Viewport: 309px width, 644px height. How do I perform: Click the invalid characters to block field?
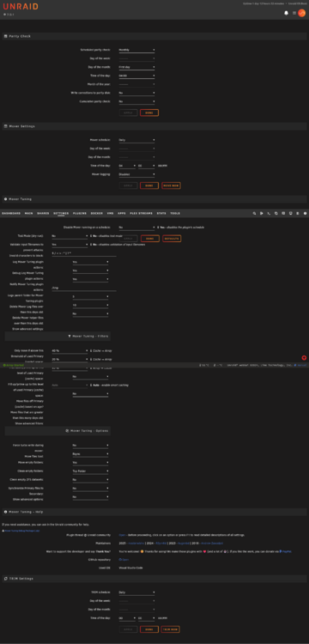point(84,253)
